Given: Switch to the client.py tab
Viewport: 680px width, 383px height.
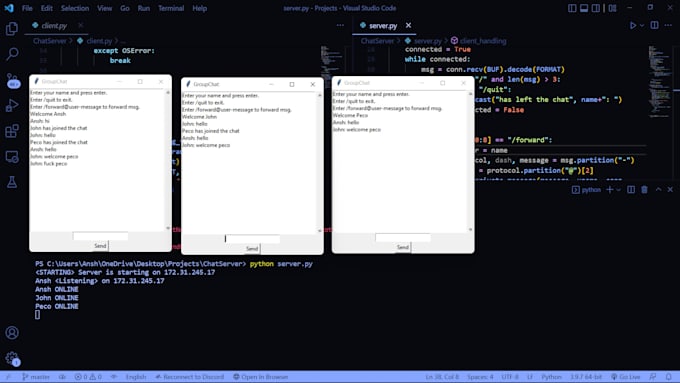Looking at the screenshot, I should coord(53,26).
